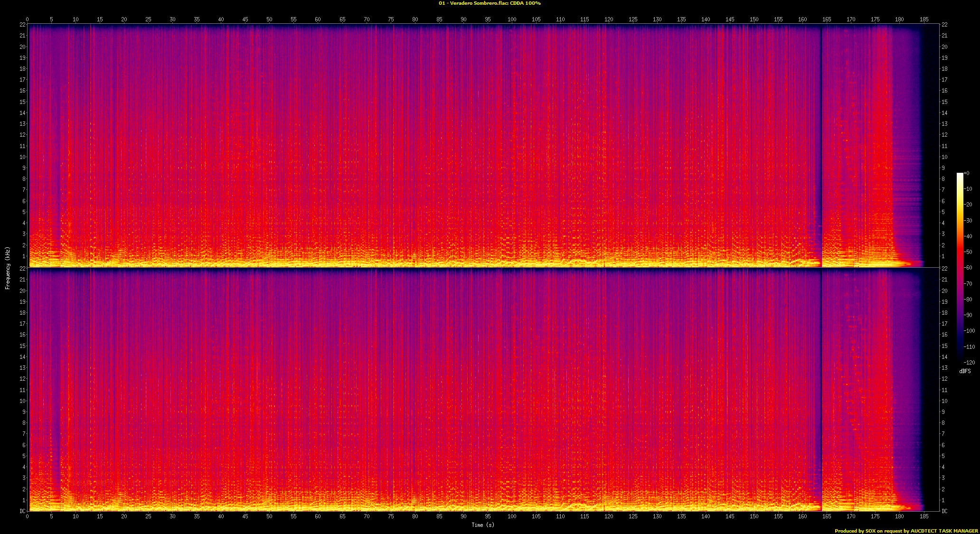Click the 165 second label on top axis

pos(827,19)
